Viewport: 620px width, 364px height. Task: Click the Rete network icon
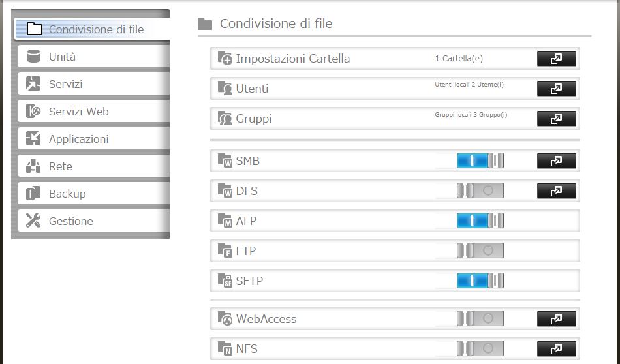point(33,166)
